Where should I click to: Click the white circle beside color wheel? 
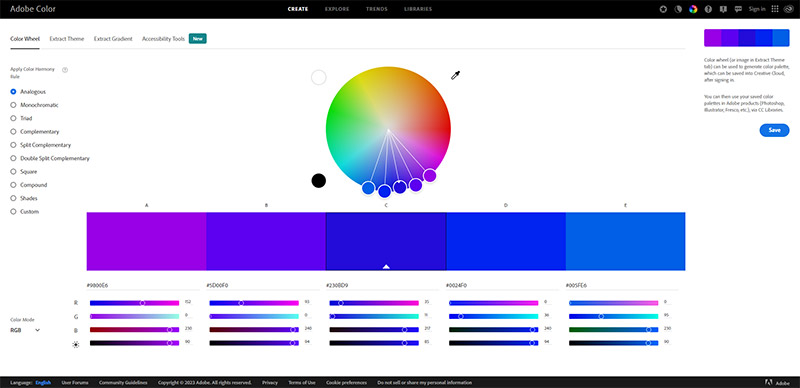pos(318,78)
